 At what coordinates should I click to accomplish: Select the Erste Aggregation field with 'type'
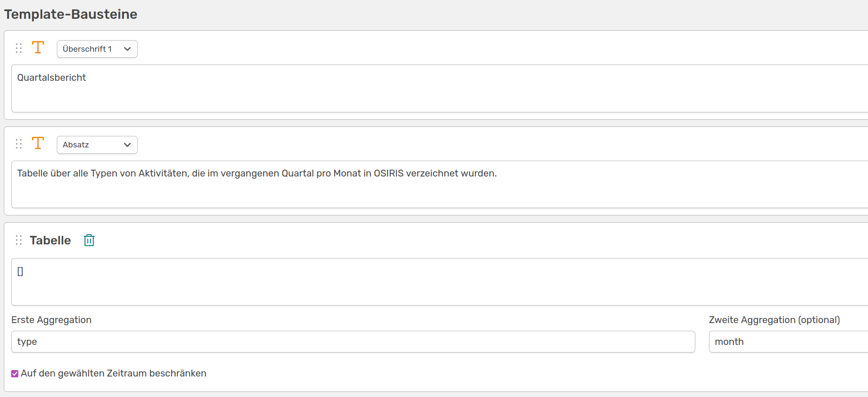353,342
